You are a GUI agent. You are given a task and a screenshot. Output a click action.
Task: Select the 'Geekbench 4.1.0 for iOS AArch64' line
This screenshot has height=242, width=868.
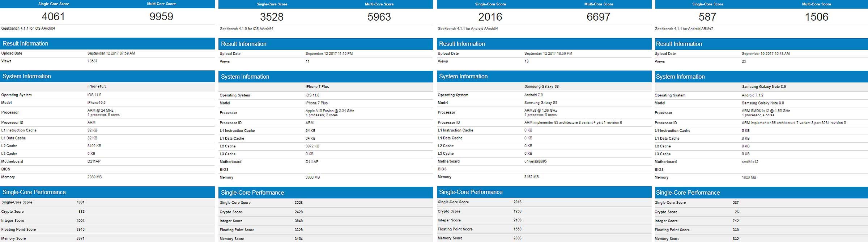pyautogui.click(x=246, y=29)
